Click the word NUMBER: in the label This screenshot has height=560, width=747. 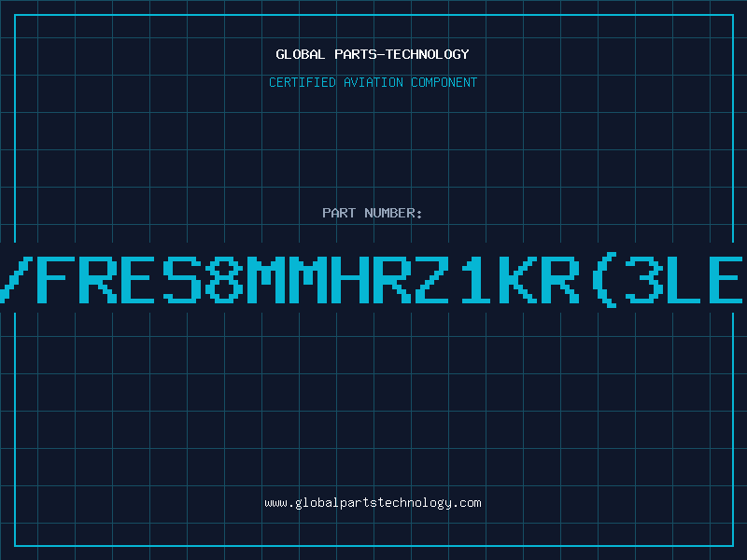393,213
